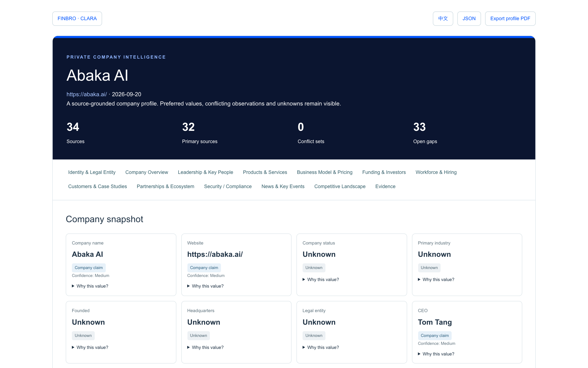588x368 pixels.
Task: Switch language using the 中文 button
Action: tap(443, 19)
